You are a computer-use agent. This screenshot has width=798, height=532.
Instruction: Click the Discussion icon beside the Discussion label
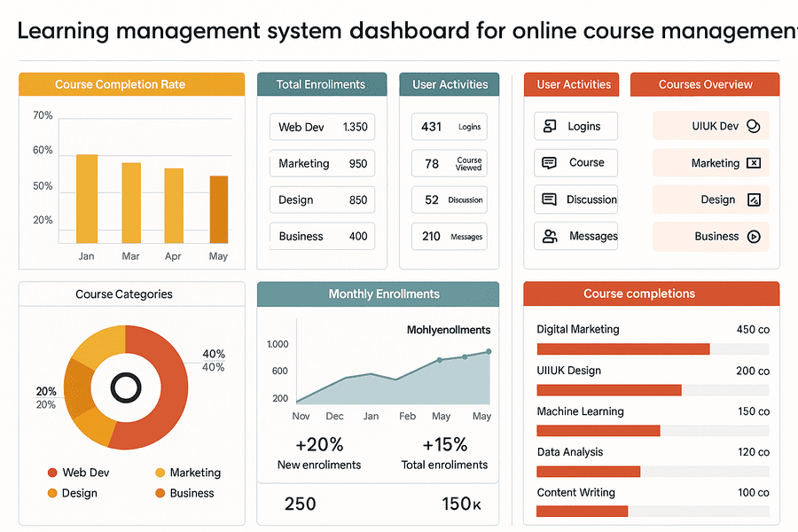click(550, 199)
